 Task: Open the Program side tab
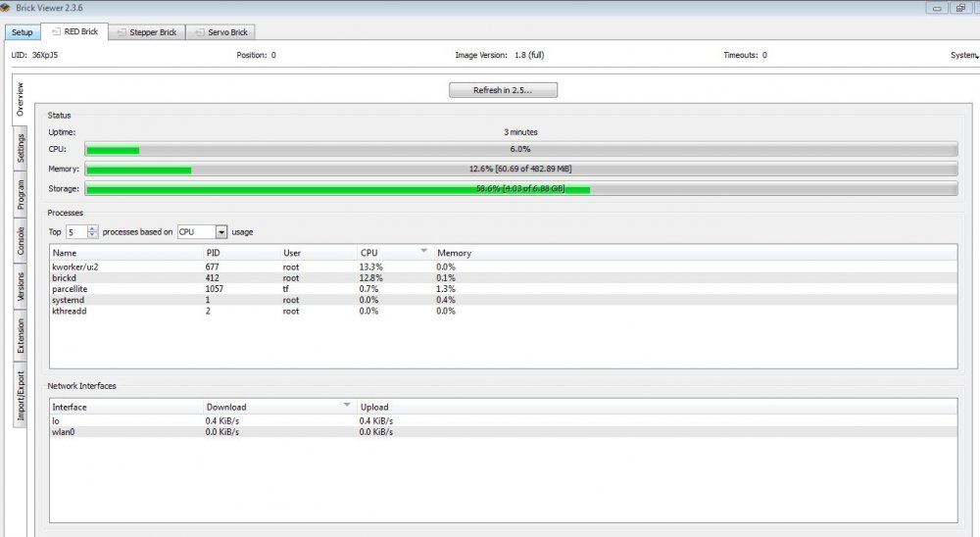(x=21, y=195)
